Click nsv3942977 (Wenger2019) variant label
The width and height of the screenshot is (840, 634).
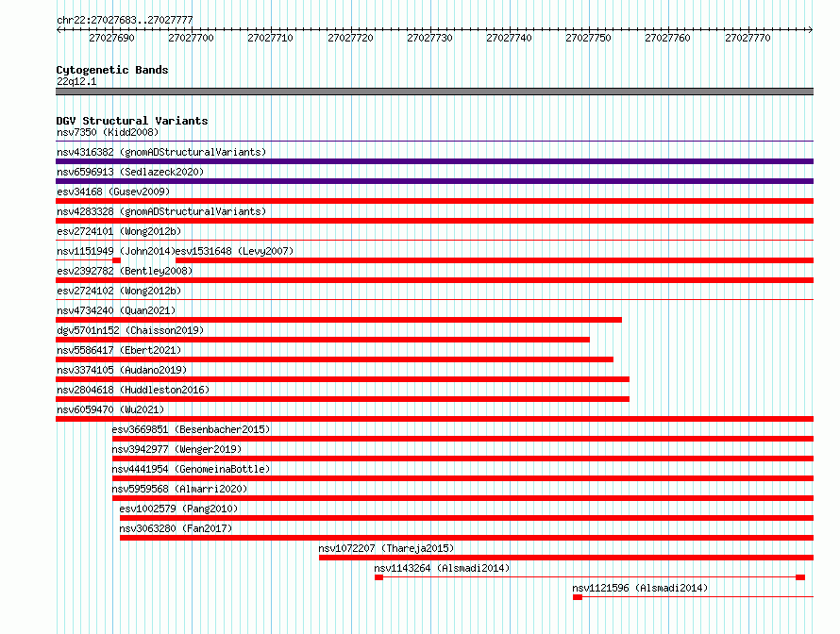[x=176, y=449]
